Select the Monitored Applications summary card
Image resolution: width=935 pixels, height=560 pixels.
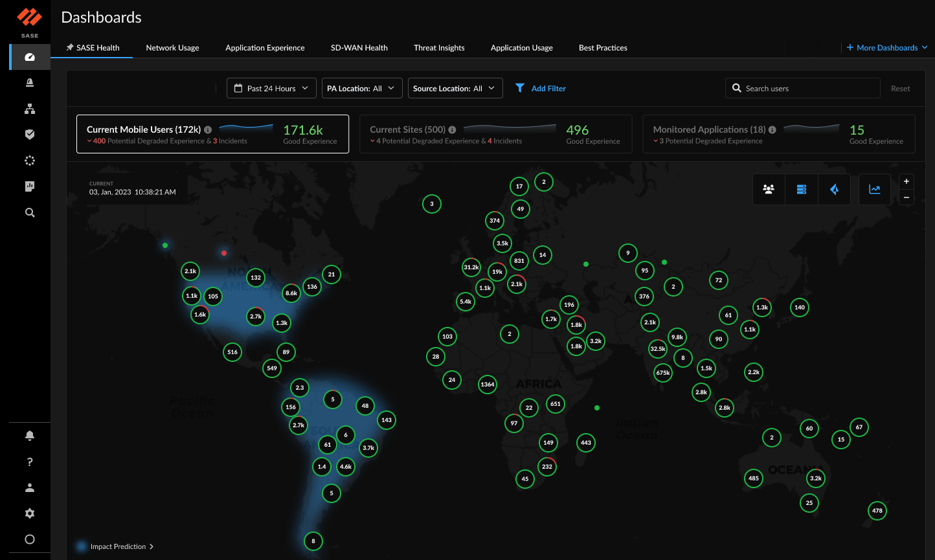[x=778, y=133]
